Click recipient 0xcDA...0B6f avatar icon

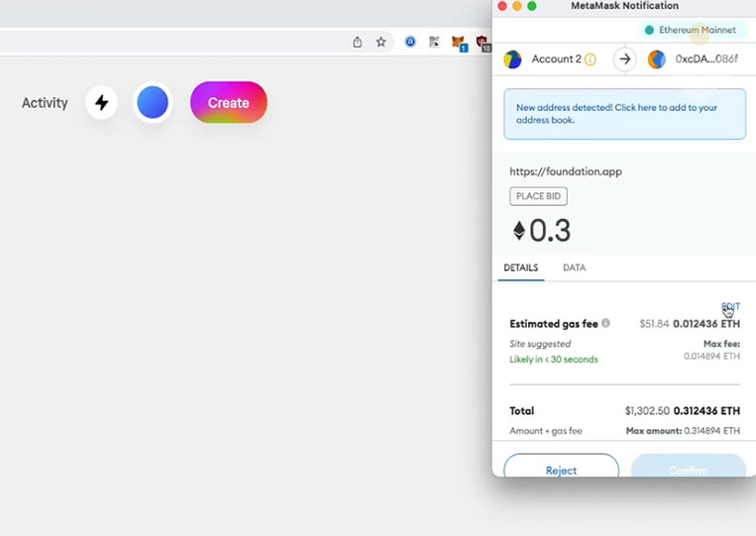(656, 59)
